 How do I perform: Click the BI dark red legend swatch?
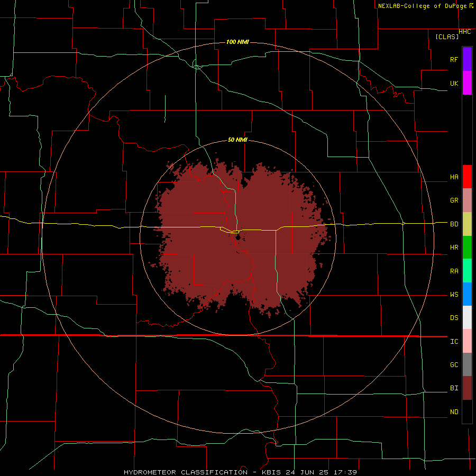click(467, 388)
